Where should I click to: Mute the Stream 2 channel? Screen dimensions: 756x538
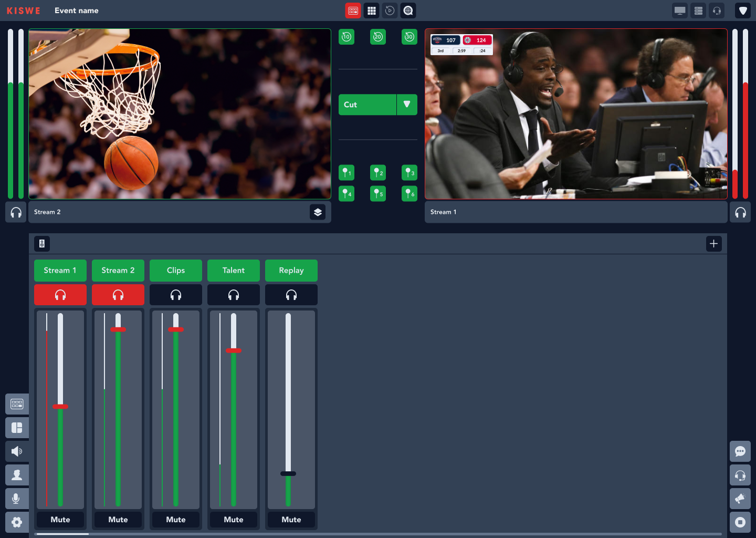coord(118,520)
